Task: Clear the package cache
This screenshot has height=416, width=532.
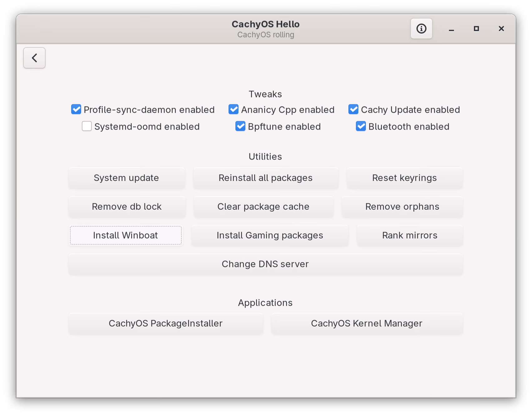Action: 263,206
